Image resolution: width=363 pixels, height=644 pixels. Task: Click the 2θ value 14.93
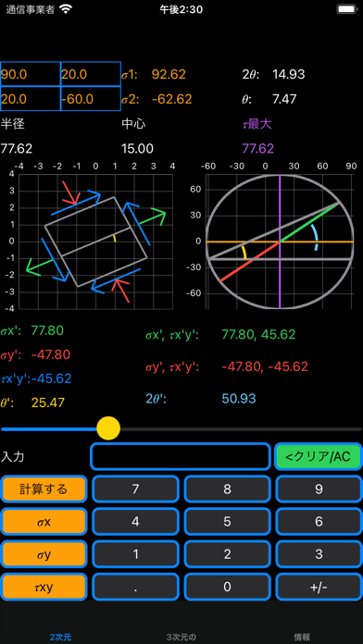[x=288, y=74]
